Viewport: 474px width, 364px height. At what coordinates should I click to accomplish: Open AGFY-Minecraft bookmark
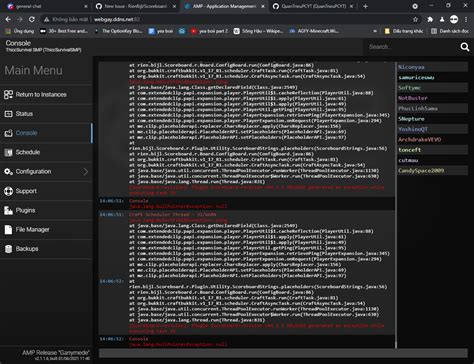point(314,31)
